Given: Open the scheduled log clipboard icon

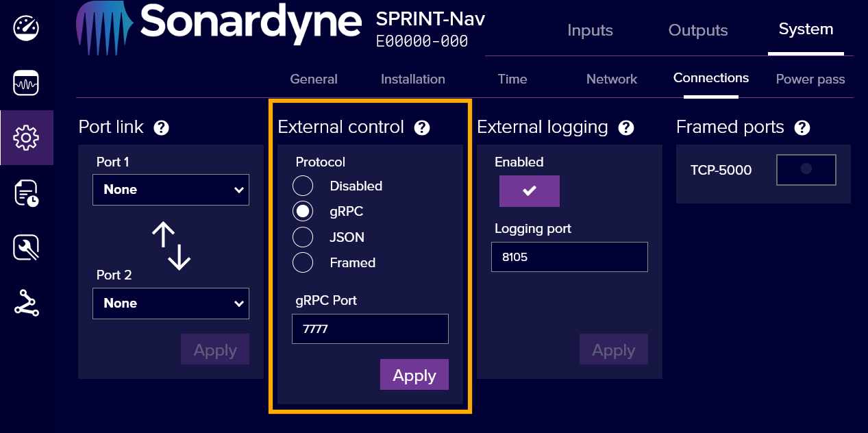Looking at the screenshot, I should point(26,193).
